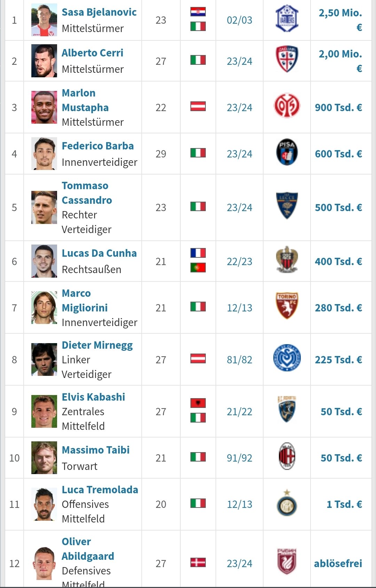Screen dimensions: 376x588
Task: Click Federico Barba's player photo
Action: click(x=44, y=154)
